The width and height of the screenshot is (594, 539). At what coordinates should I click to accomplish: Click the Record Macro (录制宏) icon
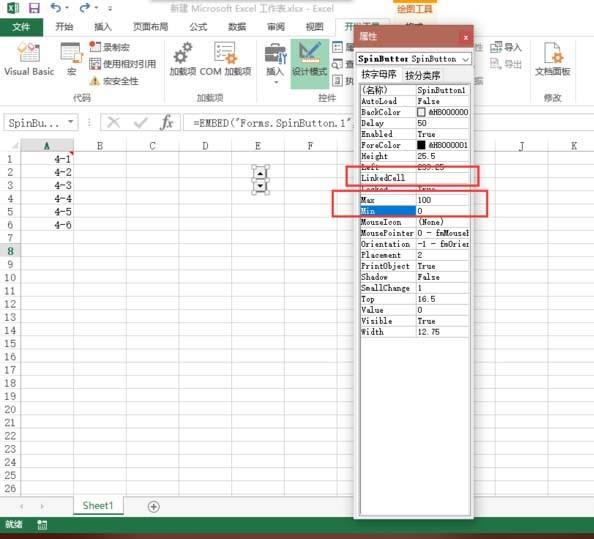point(109,47)
